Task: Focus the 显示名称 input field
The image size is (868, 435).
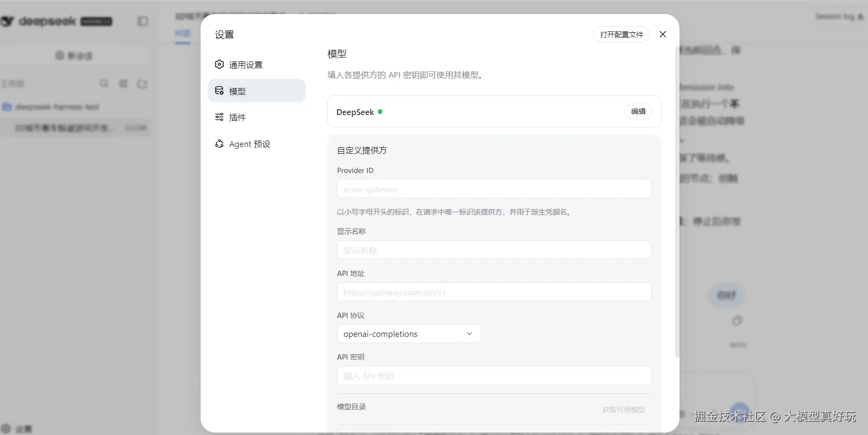Action: [x=494, y=250]
